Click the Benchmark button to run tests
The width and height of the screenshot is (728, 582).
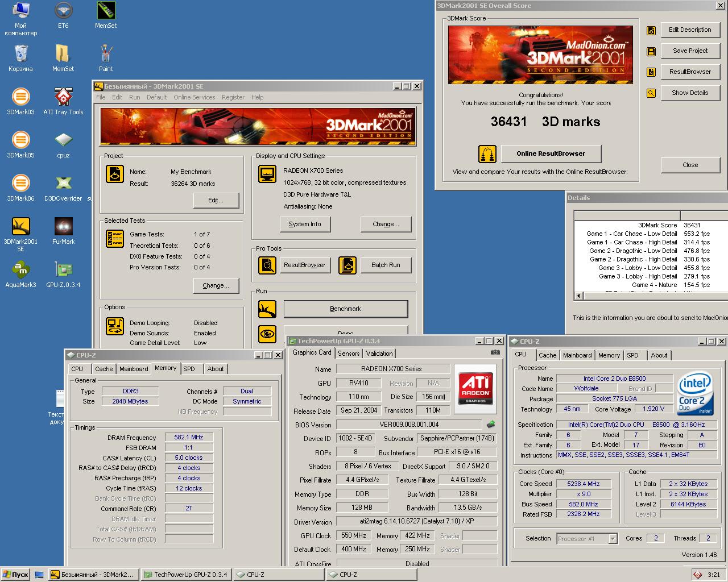pos(346,309)
